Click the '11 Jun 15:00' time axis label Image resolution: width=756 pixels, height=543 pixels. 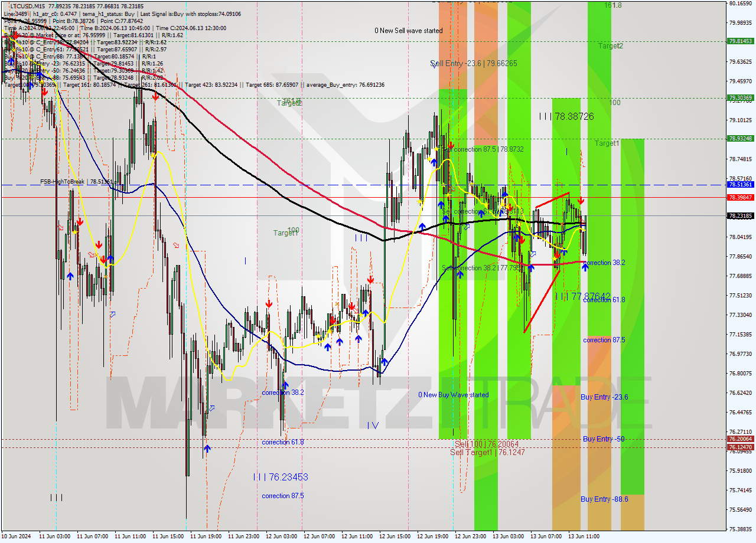click(168, 537)
